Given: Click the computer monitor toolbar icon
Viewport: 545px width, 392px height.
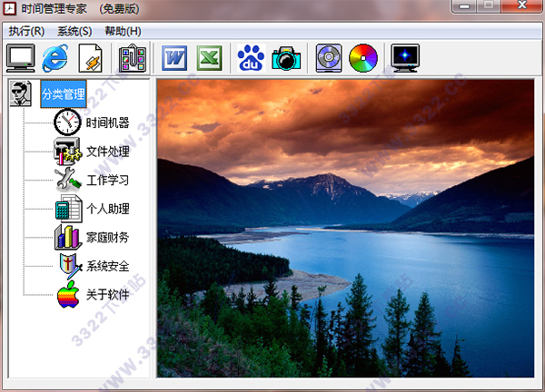Looking at the screenshot, I should click(x=21, y=58).
